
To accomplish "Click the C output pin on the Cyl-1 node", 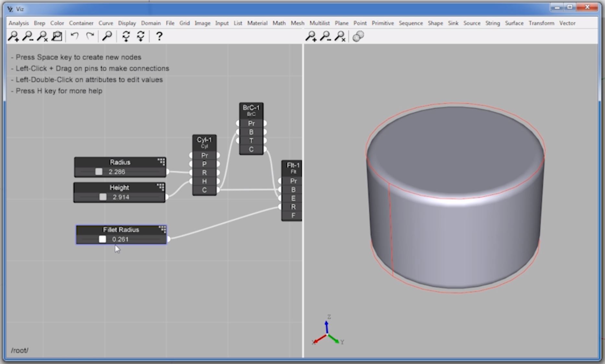I will click(x=219, y=190).
